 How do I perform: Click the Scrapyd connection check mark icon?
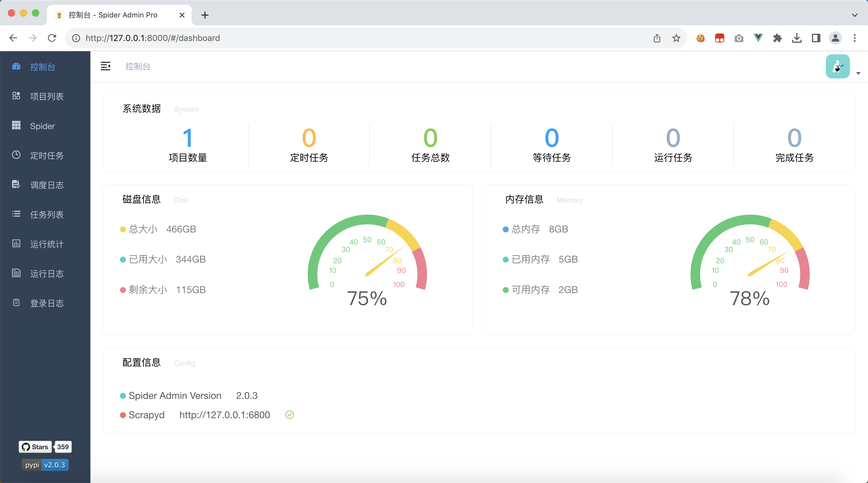pos(289,415)
